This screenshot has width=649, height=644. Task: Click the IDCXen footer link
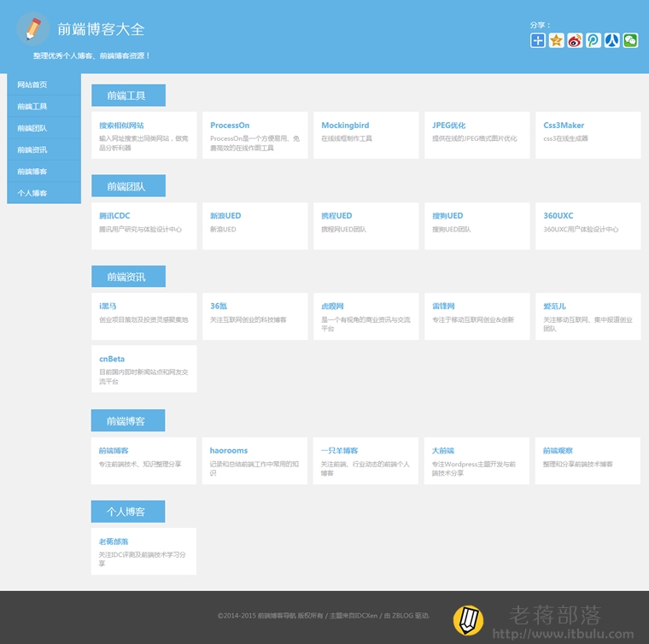coord(365,616)
